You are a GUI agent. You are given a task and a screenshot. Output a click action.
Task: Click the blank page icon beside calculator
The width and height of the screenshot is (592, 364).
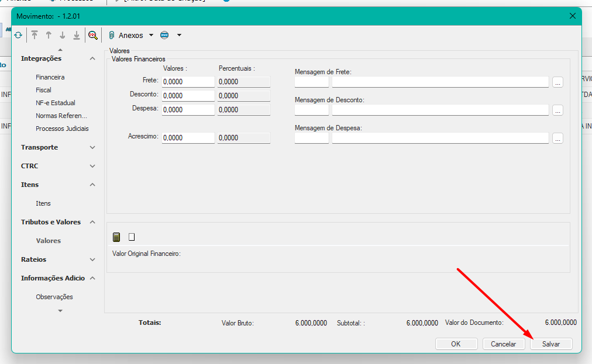tap(132, 237)
